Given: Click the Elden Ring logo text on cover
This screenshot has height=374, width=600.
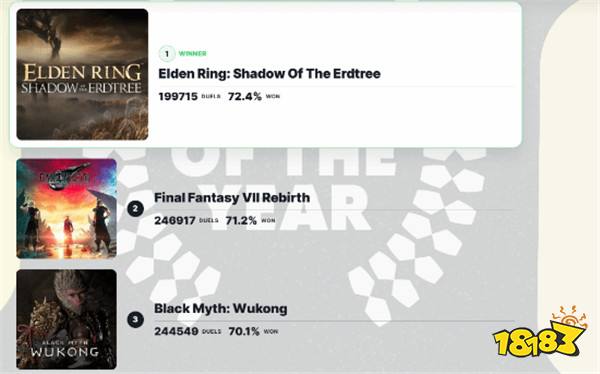Looking at the screenshot, I should (82, 79).
